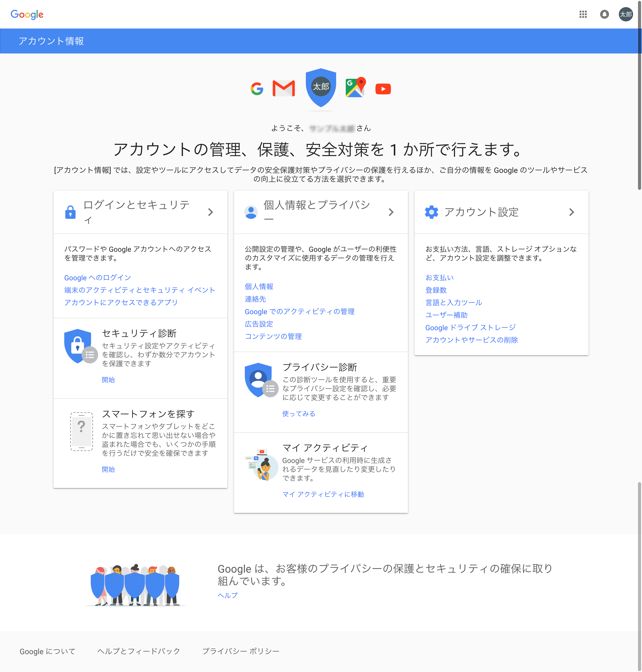Open the アカウント設定 card heading
This screenshot has width=642, height=672.
481,212
